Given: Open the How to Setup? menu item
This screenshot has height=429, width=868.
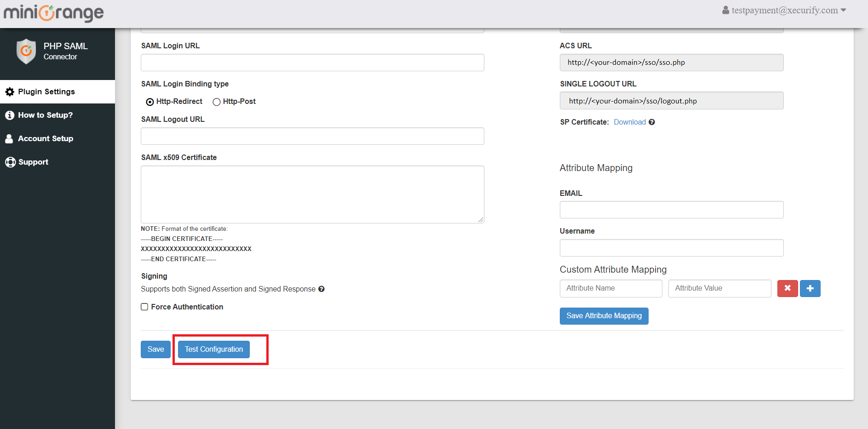Looking at the screenshot, I should coord(57,115).
